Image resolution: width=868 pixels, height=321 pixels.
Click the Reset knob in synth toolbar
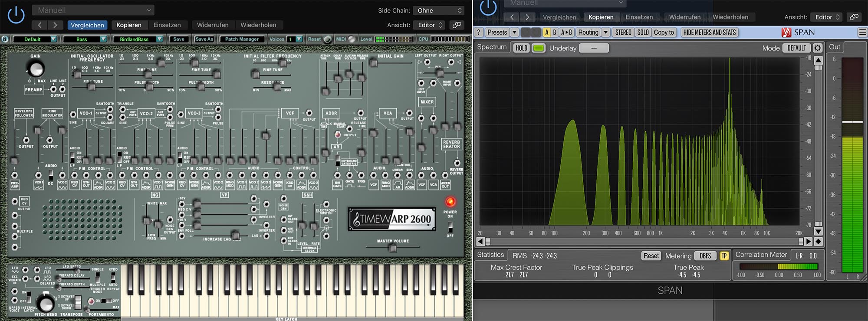tap(328, 39)
